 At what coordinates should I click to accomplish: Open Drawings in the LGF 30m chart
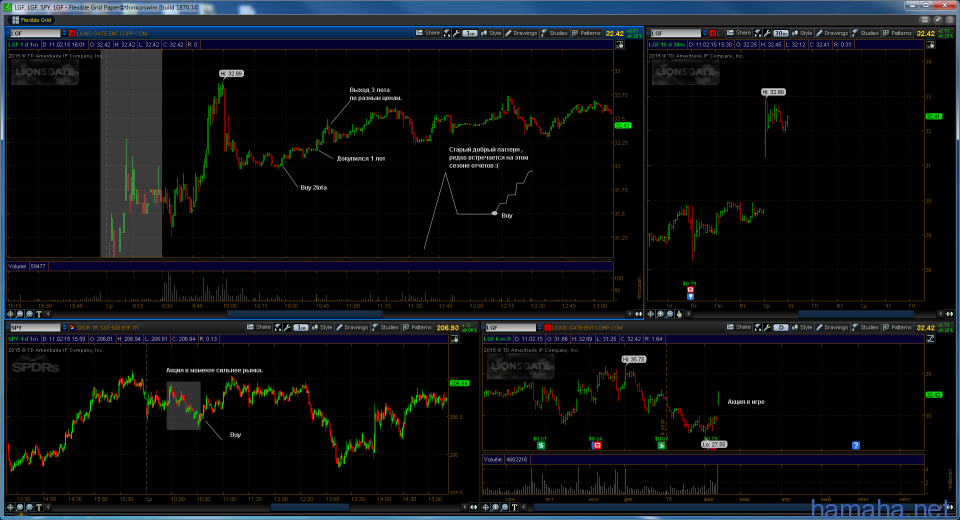(x=832, y=33)
